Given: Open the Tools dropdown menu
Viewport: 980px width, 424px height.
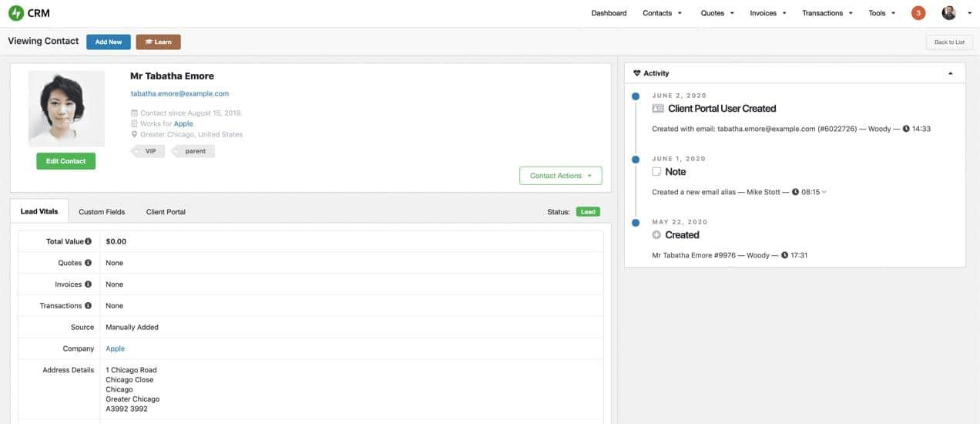Looking at the screenshot, I should tap(882, 13).
